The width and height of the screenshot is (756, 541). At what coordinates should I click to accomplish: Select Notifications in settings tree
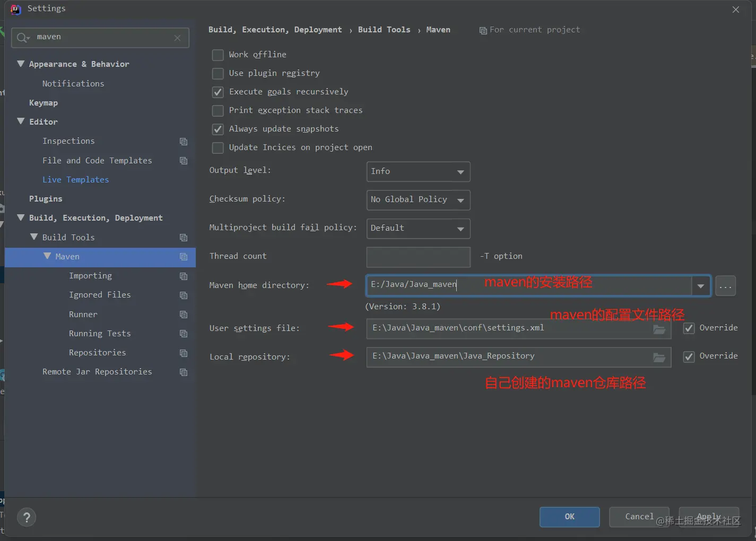(x=73, y=84)
